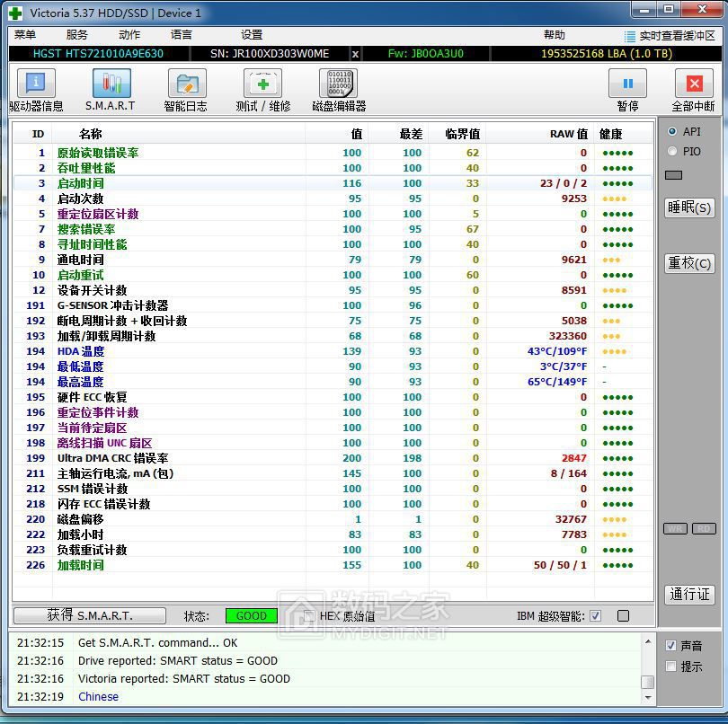728x724 pixels.
Task: Click the empty square box beside IBM 超级智能
Action: (624, 616)
